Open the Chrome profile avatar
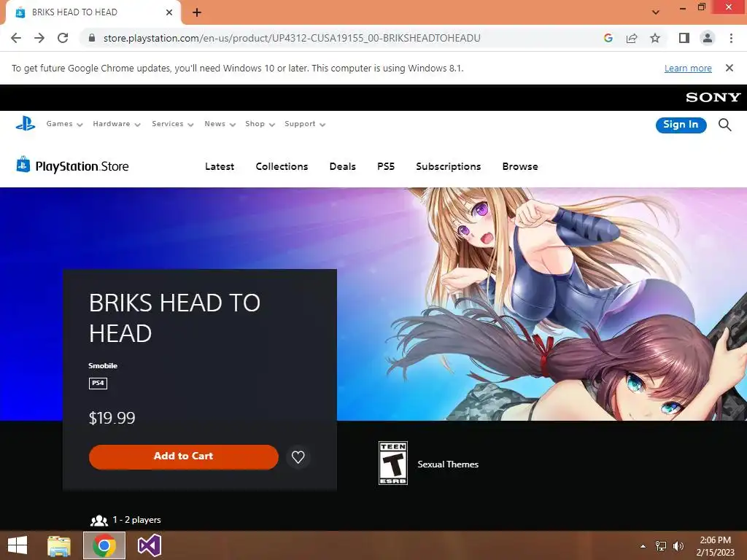747x560 pixels. (708, 38)
